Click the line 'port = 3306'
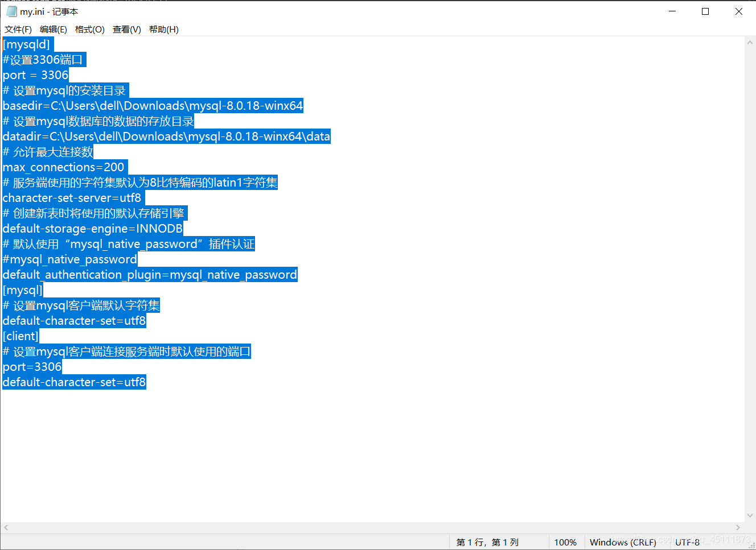The image size is (756, 550). pyautogui.click(x=35, y=75)
